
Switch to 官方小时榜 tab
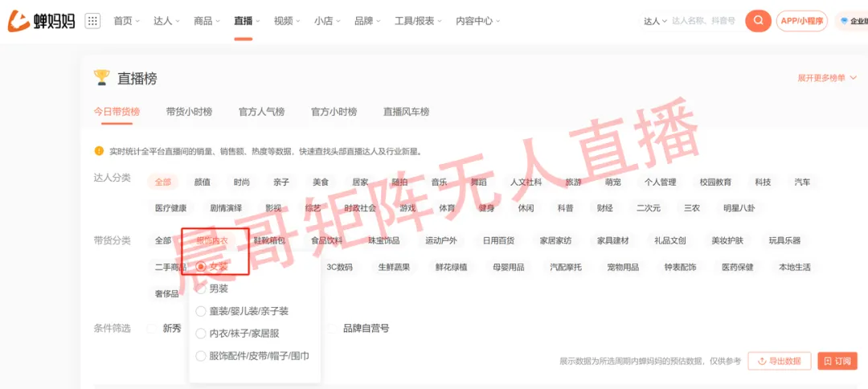(334, 112)
